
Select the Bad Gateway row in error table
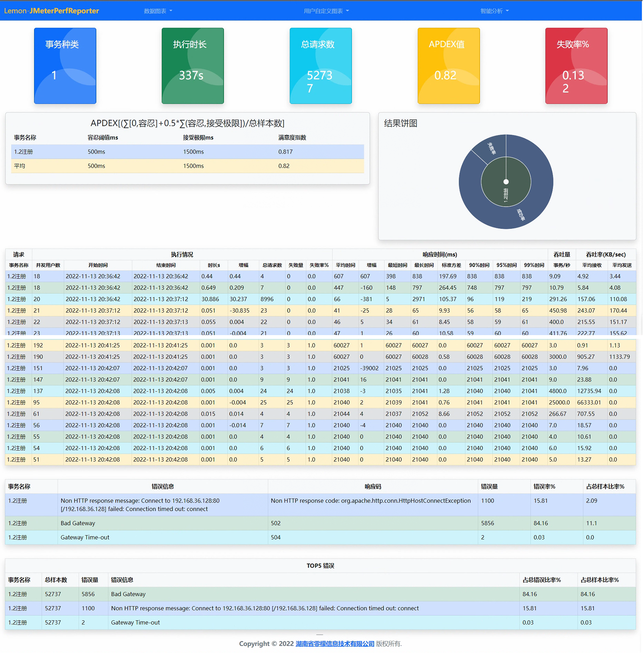320,523
